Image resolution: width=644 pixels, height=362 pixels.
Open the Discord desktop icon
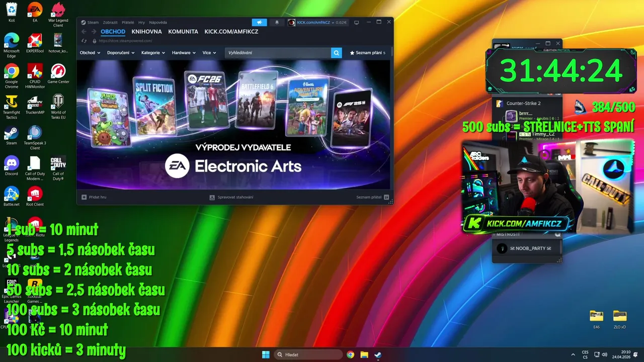pos(12,166)
